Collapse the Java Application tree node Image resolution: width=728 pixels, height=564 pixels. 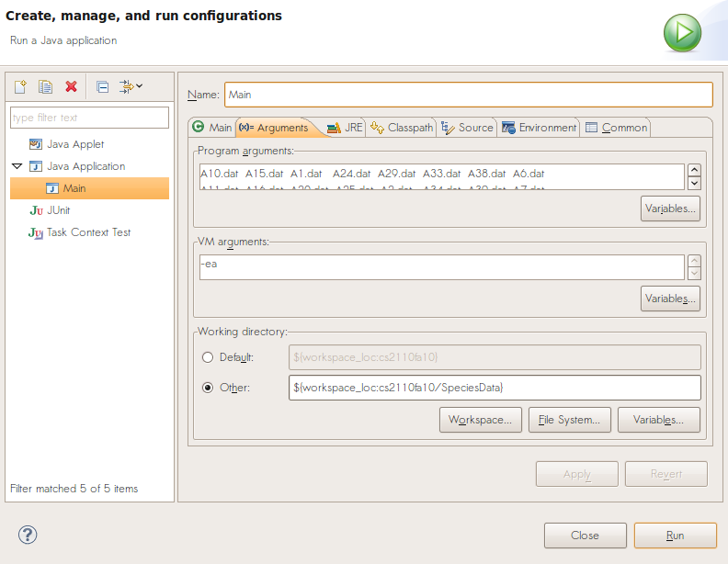pyautogui.click(x=17, y=166)
